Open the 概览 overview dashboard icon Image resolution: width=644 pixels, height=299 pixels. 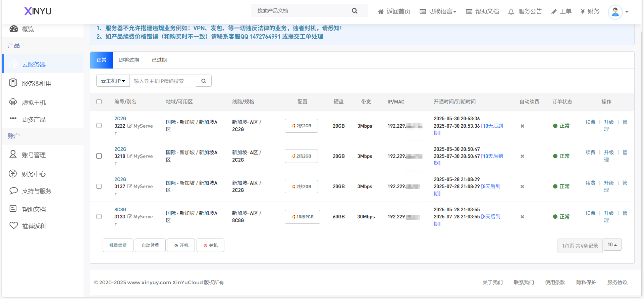tap(14, 29)
